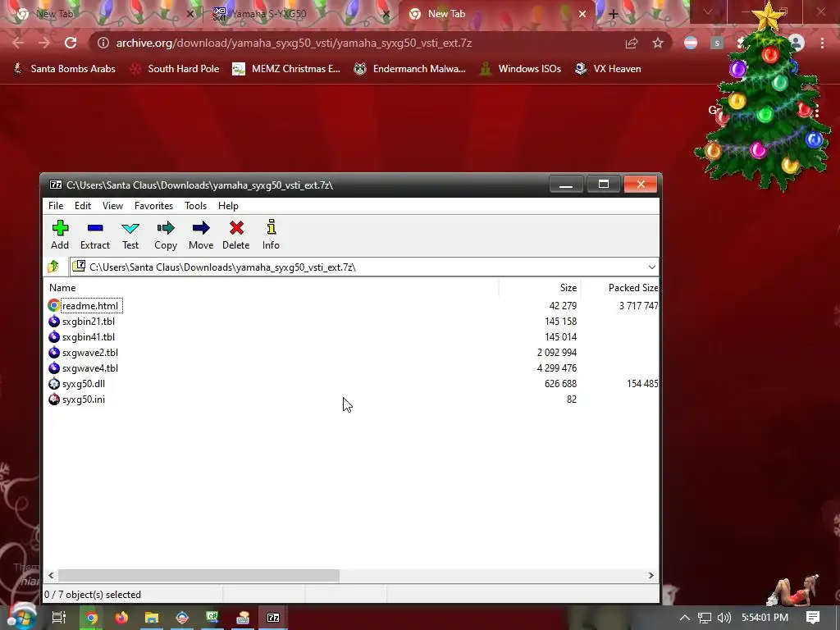Expand the 7-Zip address path dropdown
The width and height of the screenshot is (840, 630).
click(651, 267)
